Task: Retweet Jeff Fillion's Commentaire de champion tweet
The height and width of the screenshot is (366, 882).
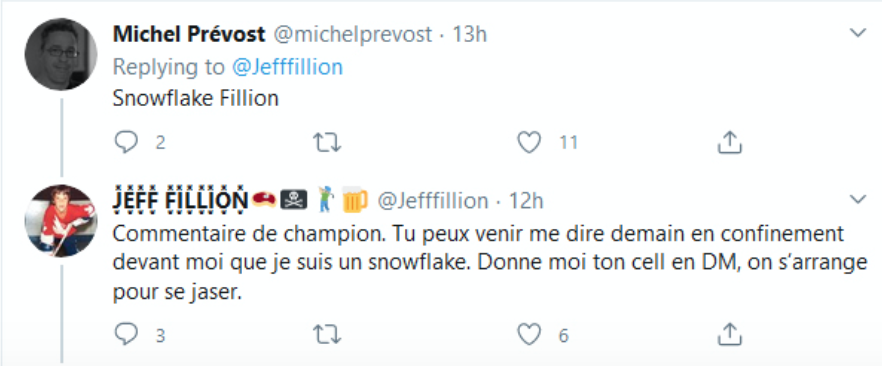Action: (x=326, y=335)
